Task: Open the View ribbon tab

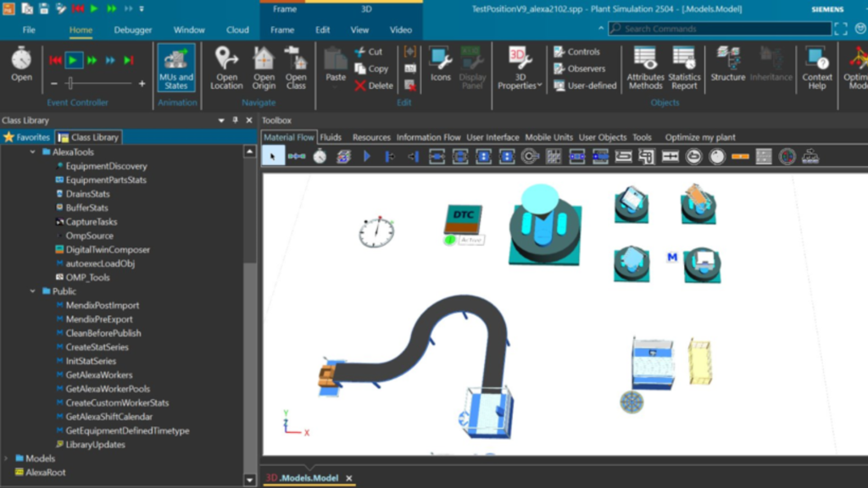Action: [x=359, y=30]
